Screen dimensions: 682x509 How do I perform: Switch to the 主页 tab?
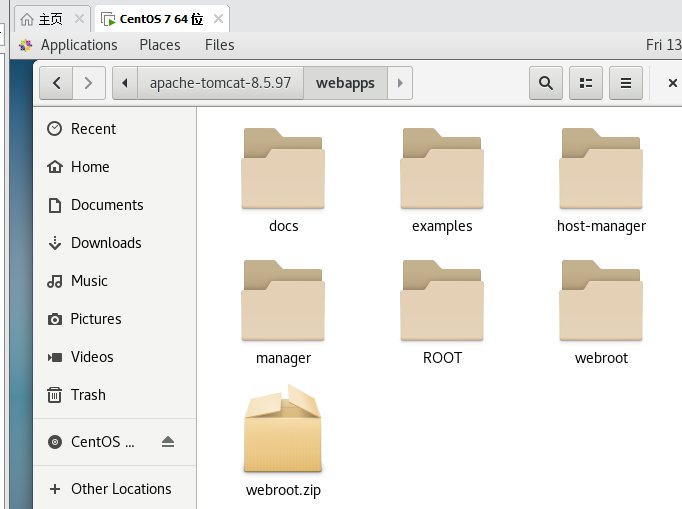(50, 19)
